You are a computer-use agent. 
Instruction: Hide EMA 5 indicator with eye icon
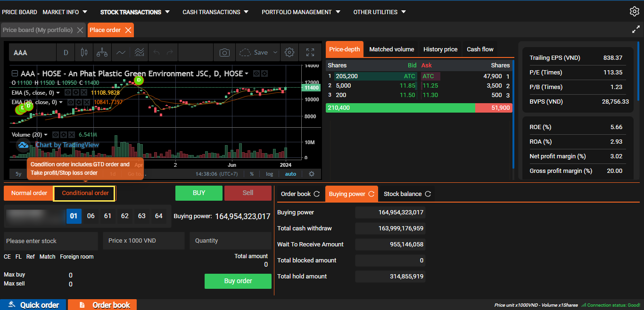68,93
